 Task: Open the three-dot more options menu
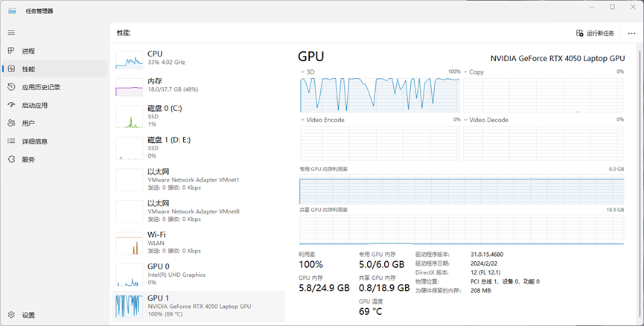click(631, 33)
